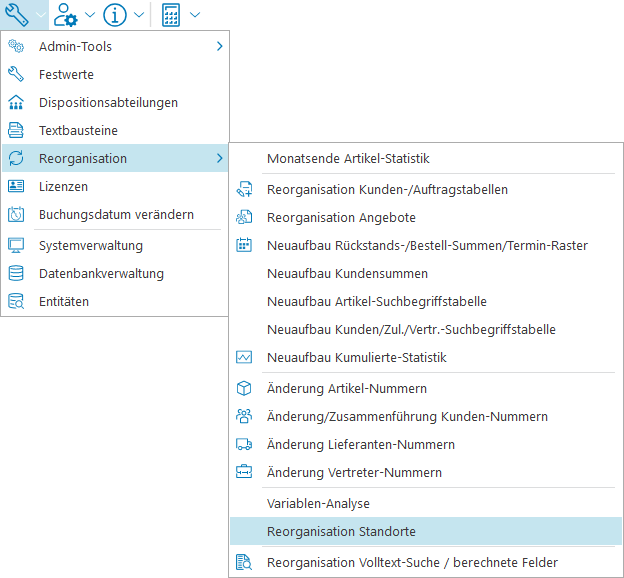
Task: Select Dispositionsabteilungen from the menu
Action: [x=108, y=102]
